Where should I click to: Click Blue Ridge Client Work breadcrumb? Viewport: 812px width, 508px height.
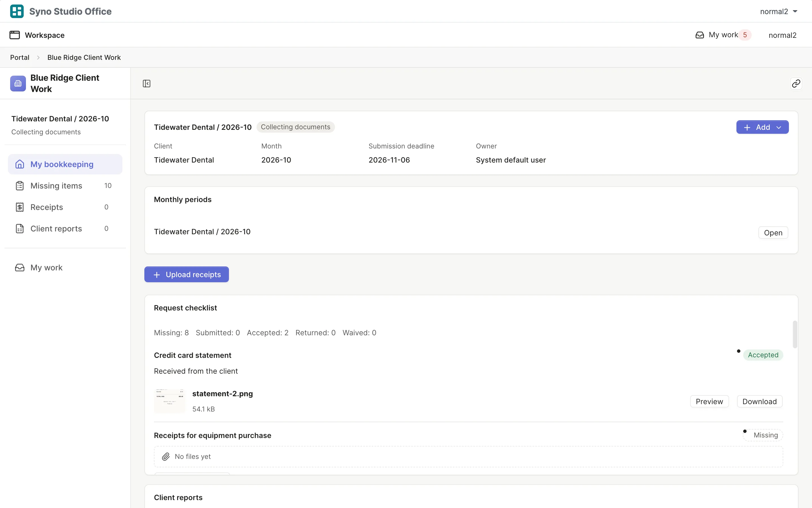(84, 58)
